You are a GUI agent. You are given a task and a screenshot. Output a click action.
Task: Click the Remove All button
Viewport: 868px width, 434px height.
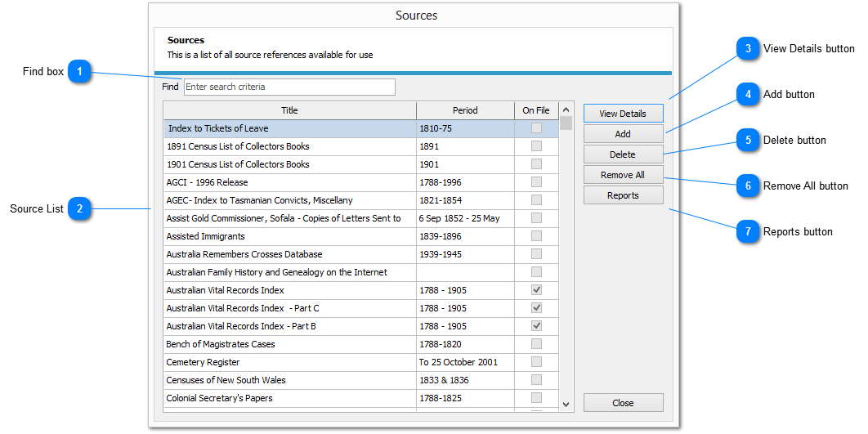pyautogui.click(x=623, y=175)
